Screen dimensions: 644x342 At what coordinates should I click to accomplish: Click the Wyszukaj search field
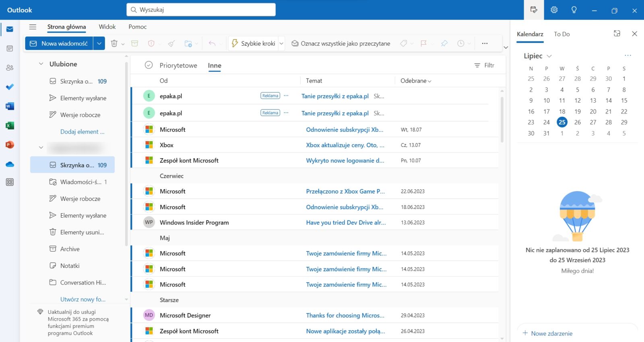(x=201, y=10)
